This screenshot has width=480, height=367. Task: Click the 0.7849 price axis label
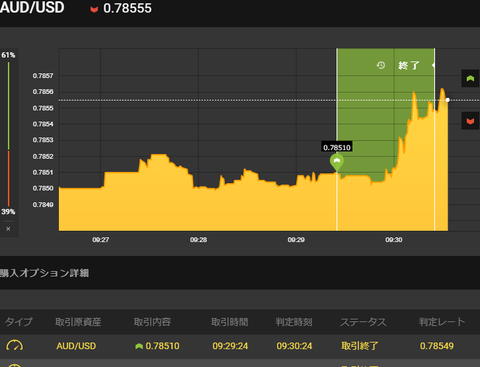(x=43, y=204)
